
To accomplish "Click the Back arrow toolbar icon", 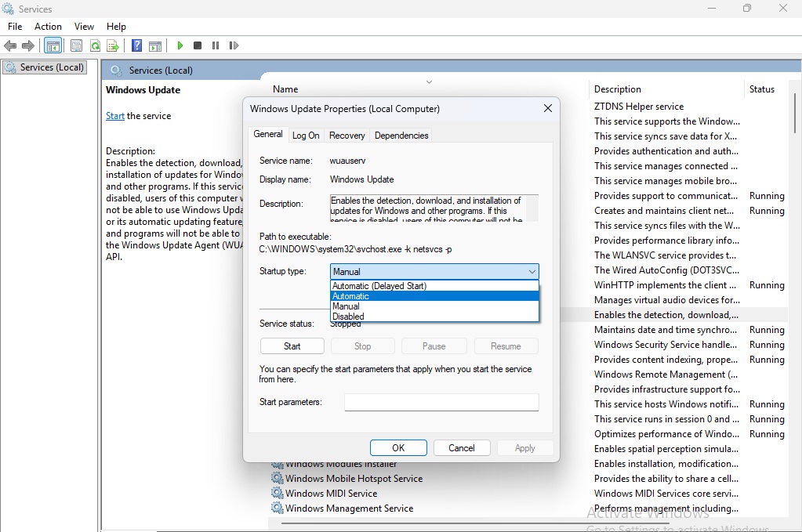I will coord(10,46).
